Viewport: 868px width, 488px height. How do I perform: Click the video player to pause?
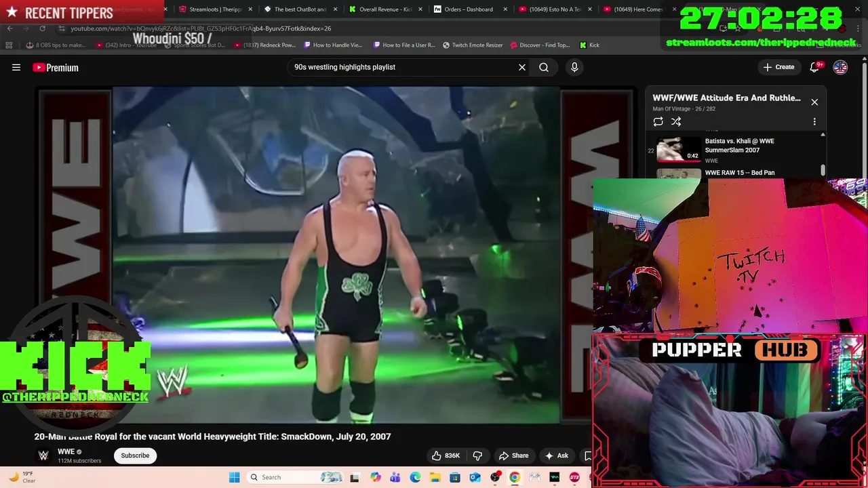[336, 255]
